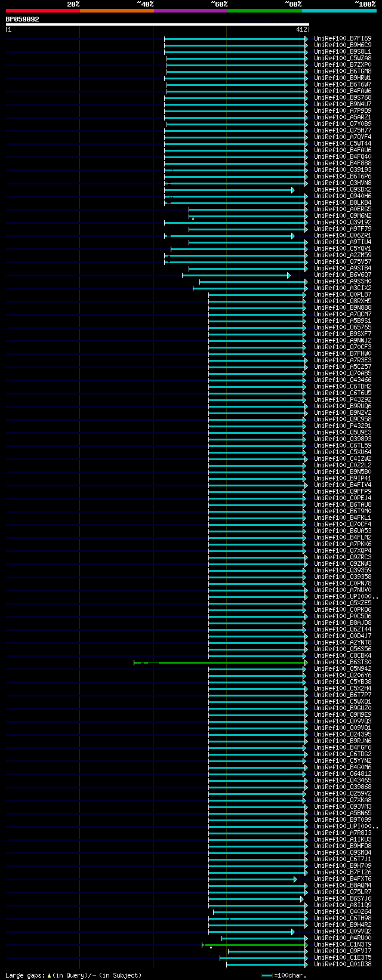
Task: Open hit UniRef100_B4FXT6
Action: coord(343,879)
